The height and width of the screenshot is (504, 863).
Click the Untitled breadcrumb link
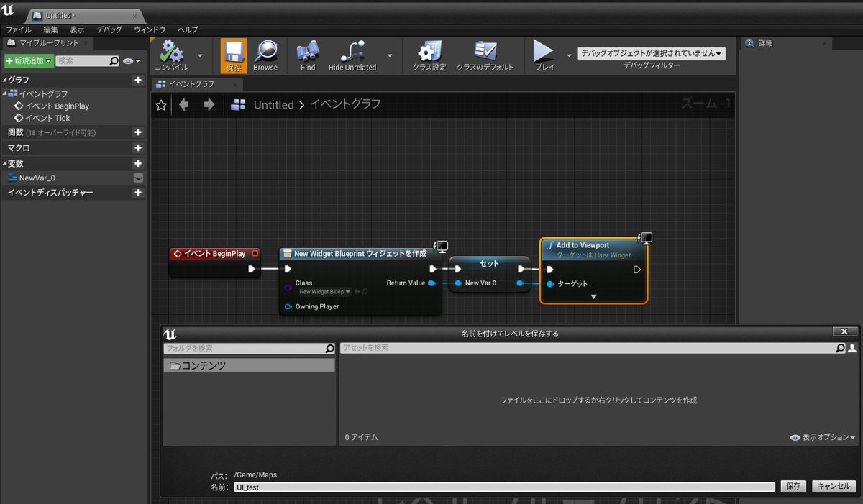(x=274, y=105)
